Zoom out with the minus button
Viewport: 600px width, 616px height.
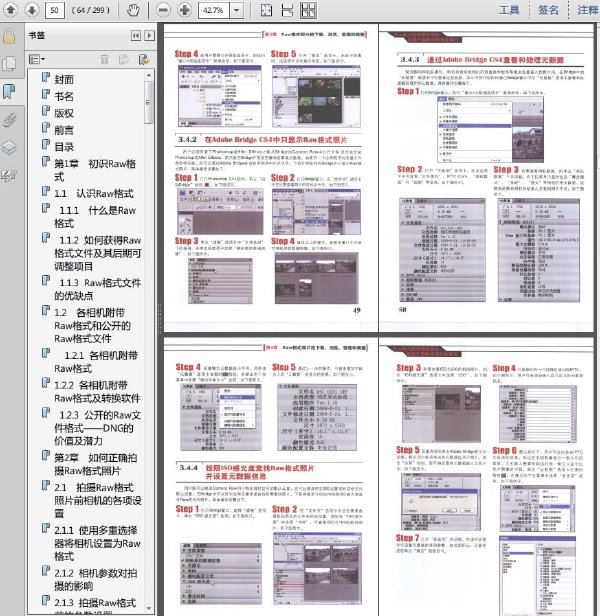[163, 10]
